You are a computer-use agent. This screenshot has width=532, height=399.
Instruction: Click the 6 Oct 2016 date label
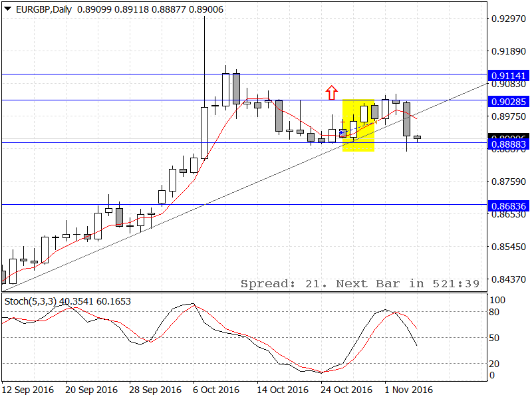click(x=216, y=390)
